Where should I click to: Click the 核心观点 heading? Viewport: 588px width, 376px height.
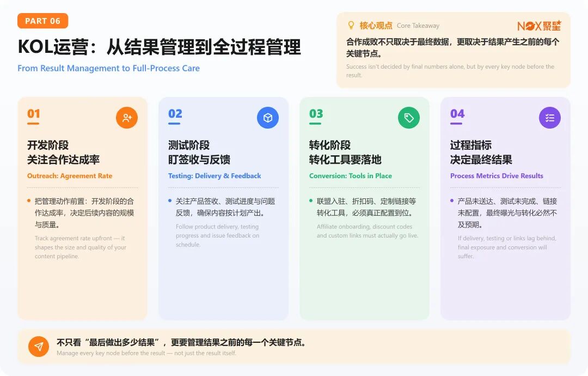376,26
